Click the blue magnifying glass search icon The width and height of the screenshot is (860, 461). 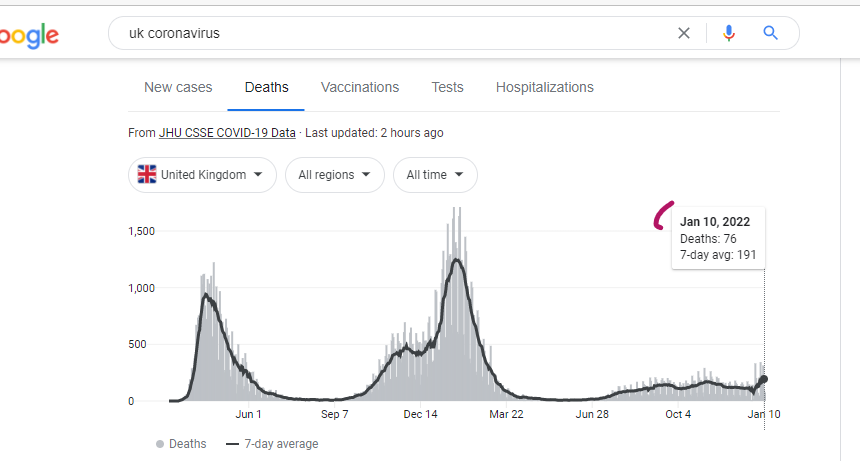(770, 33)
